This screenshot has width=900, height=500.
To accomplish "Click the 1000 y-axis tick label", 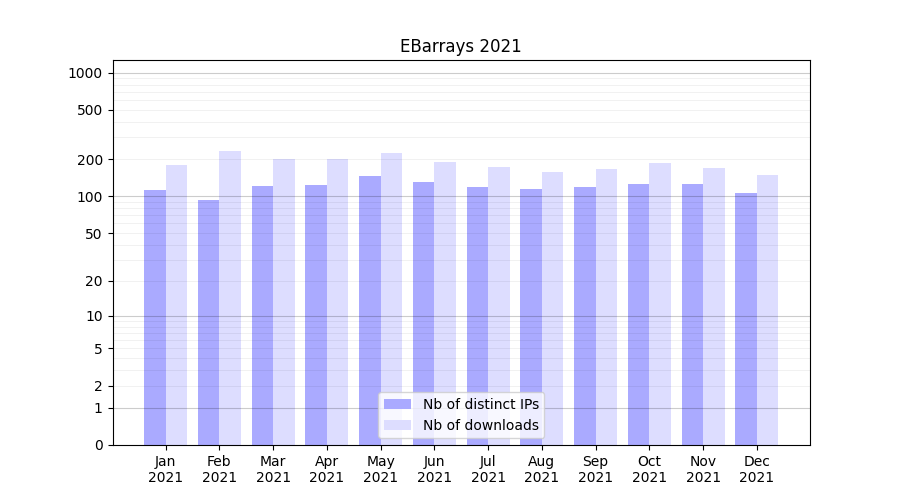I will (85, 73).
